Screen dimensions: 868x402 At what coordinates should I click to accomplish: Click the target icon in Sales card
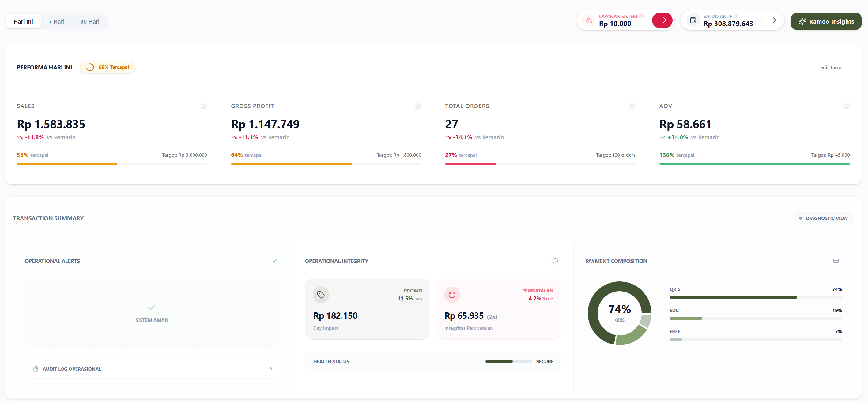click(203, 106)
